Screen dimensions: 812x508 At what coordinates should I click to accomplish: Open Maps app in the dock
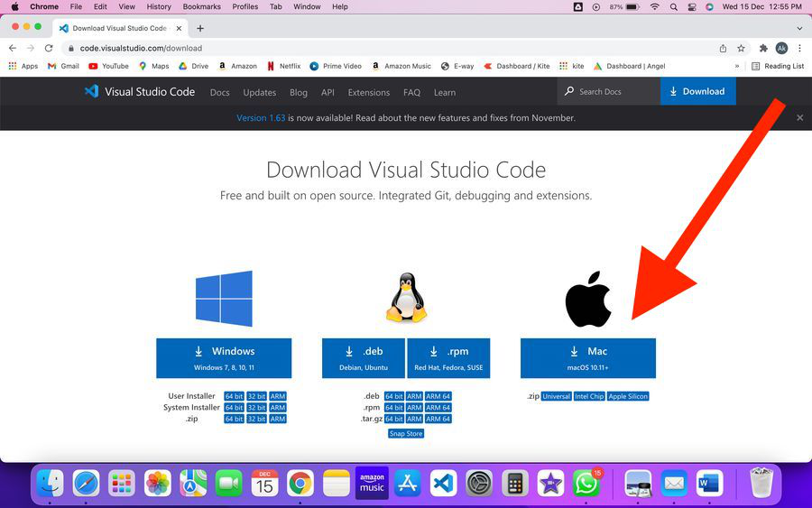(193, 484)
